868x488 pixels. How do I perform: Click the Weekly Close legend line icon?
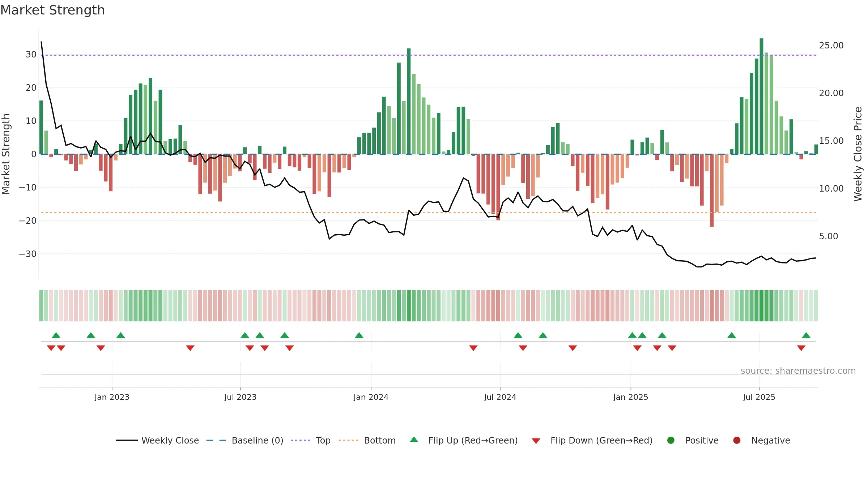(x=127, y=440)
